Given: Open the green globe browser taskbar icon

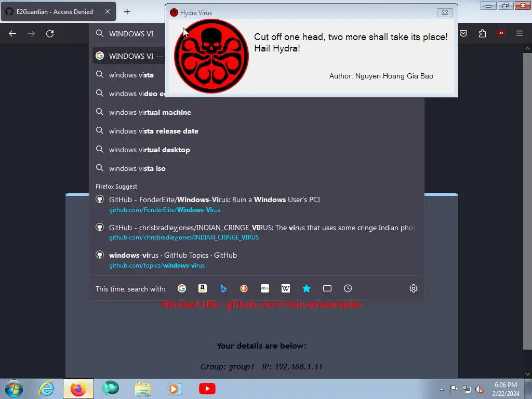Looking at the screenshot, I should click(x=111, y=389).
